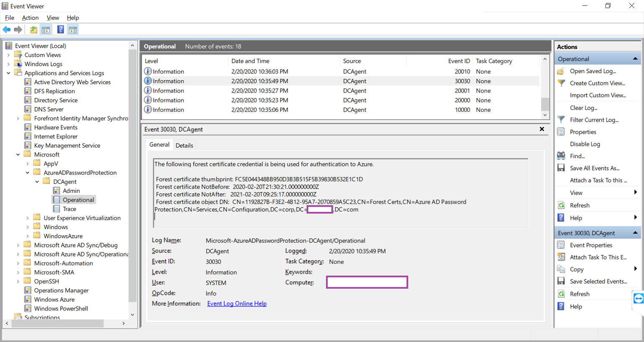The image size is (644, 342).
Task: Click the green Refresh icon under Operational actions
Action: 561,205
